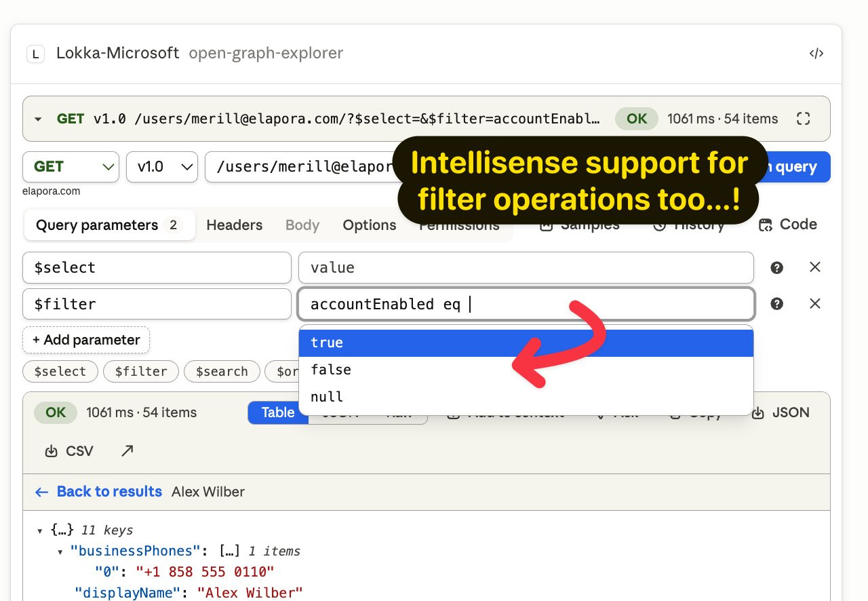Collapse the businessPhones array node
This screenshot has width=868, height=601.
coord(61,551)
